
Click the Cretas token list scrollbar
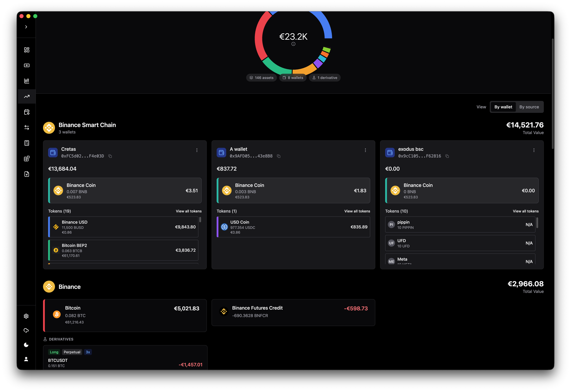[200, 220]
